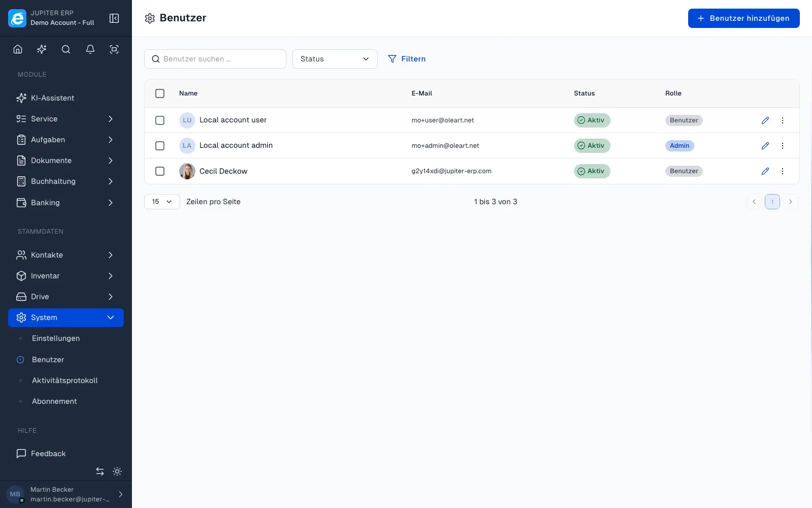Image resolution: width=812 pixels, height=508 pixels.
Task: Toggle light theme sun icon
Action: tap(117, 471)
